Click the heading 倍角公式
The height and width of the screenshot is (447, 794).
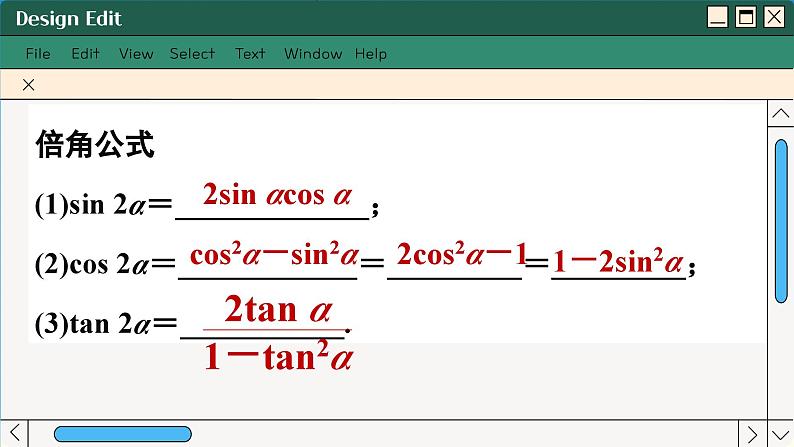[x=95, y=146]
